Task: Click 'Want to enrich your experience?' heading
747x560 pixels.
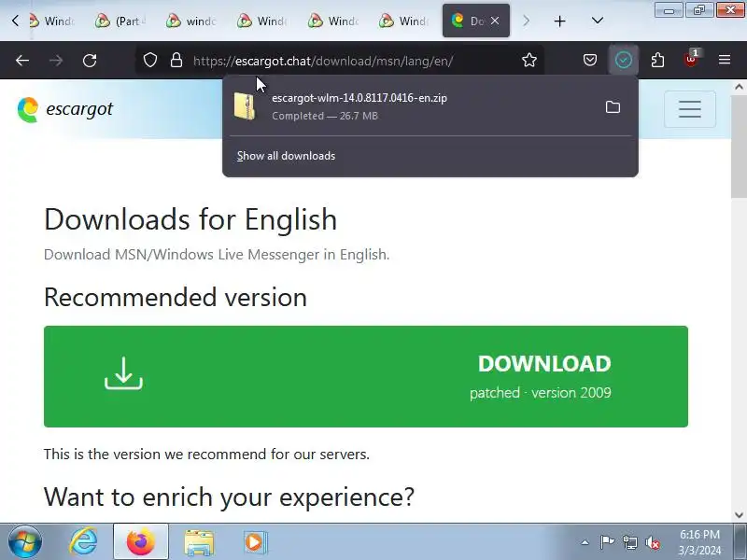Action: [x=229, y=497]
